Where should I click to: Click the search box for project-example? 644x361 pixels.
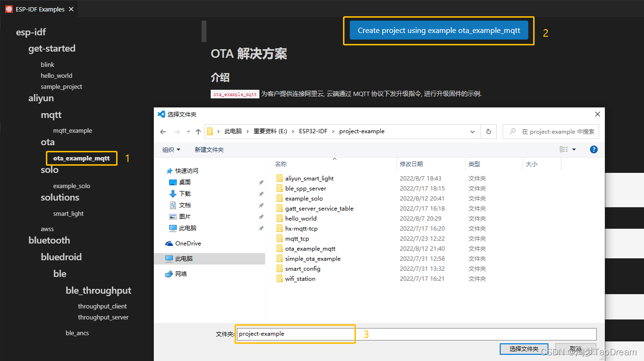click(551, 131)
